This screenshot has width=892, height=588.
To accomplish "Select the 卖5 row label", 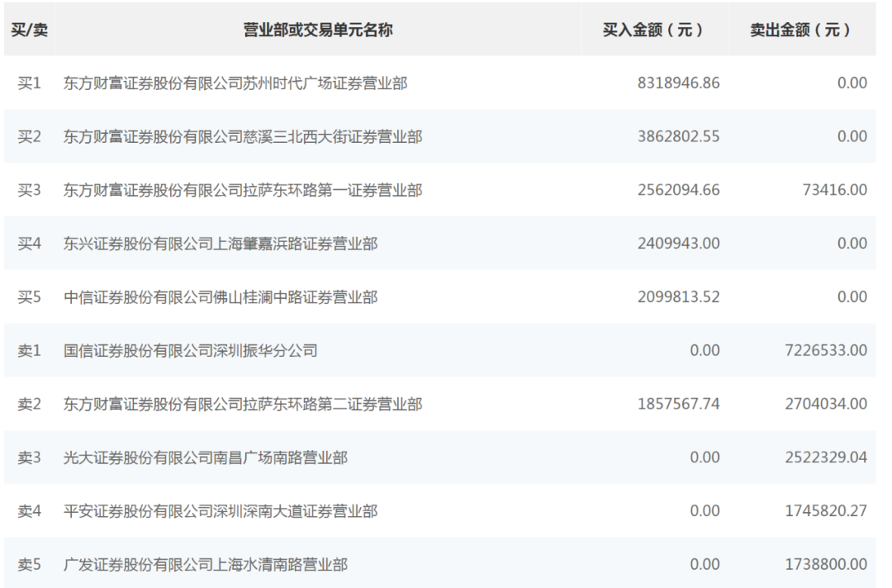I will [x=29, y=564].
